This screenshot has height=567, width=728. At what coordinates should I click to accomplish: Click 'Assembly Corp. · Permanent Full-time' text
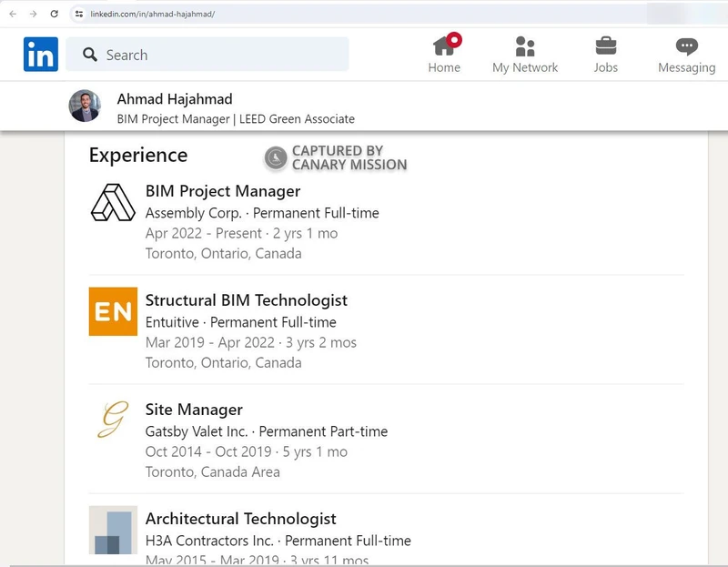(x=262, y=213)
